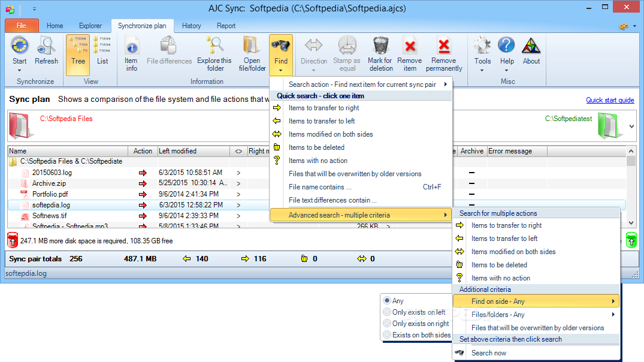Click Remove item red X icon
The width and height of the screenshot is (644, 362).
(x=410, y=45)
